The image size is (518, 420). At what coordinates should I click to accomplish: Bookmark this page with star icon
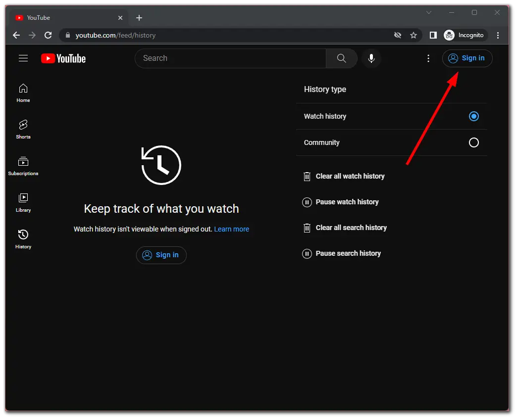[414, 35]
